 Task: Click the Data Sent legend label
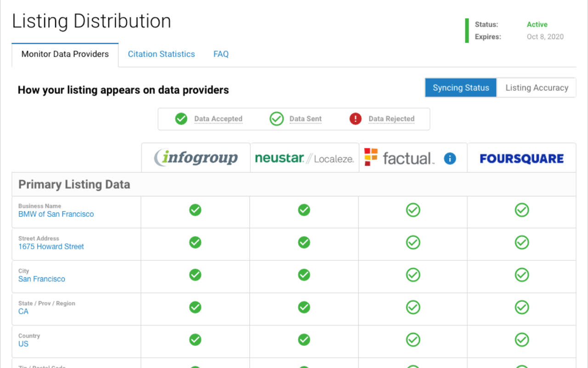click(305, 119)
